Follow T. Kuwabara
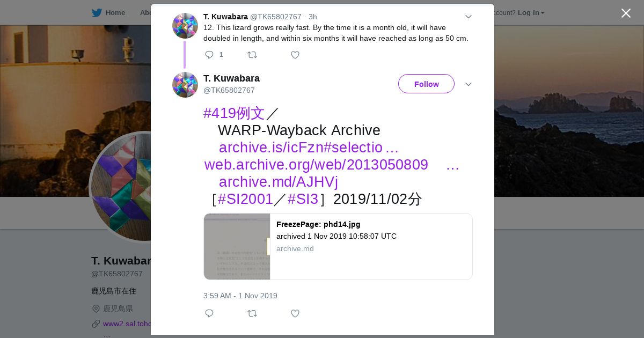644x338 pixels. point(426,84)
